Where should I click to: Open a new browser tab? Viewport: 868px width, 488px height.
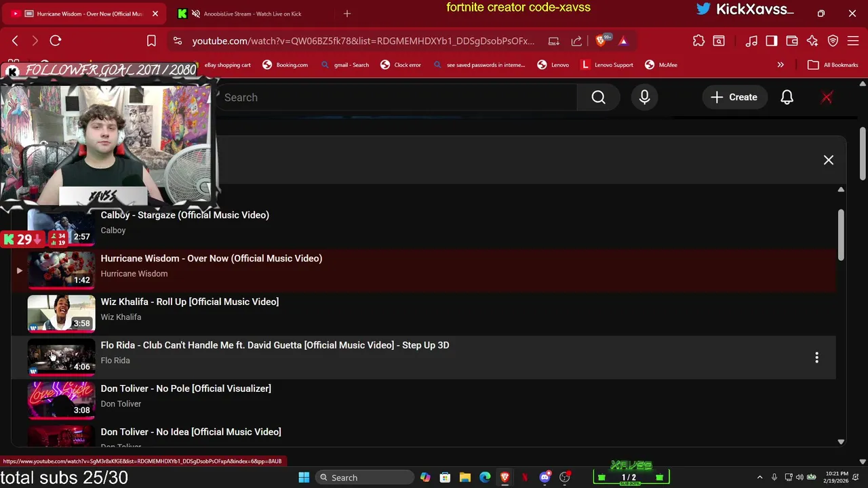(347, 14)
